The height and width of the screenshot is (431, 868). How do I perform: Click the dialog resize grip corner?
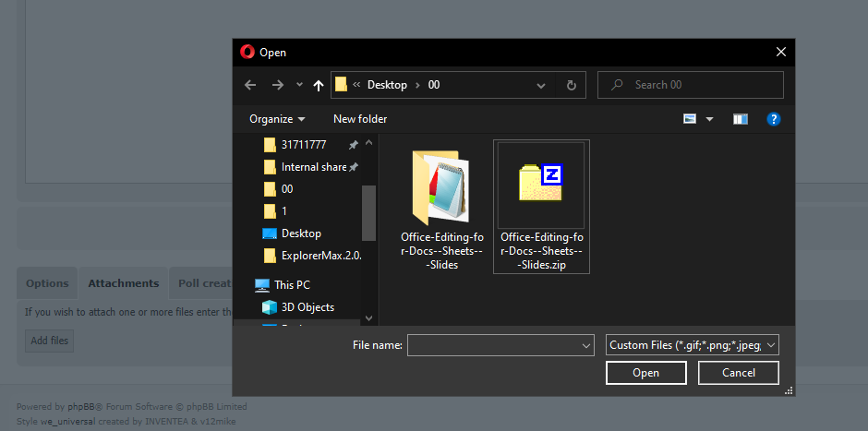pyautogui.click(x=790, y=390)
